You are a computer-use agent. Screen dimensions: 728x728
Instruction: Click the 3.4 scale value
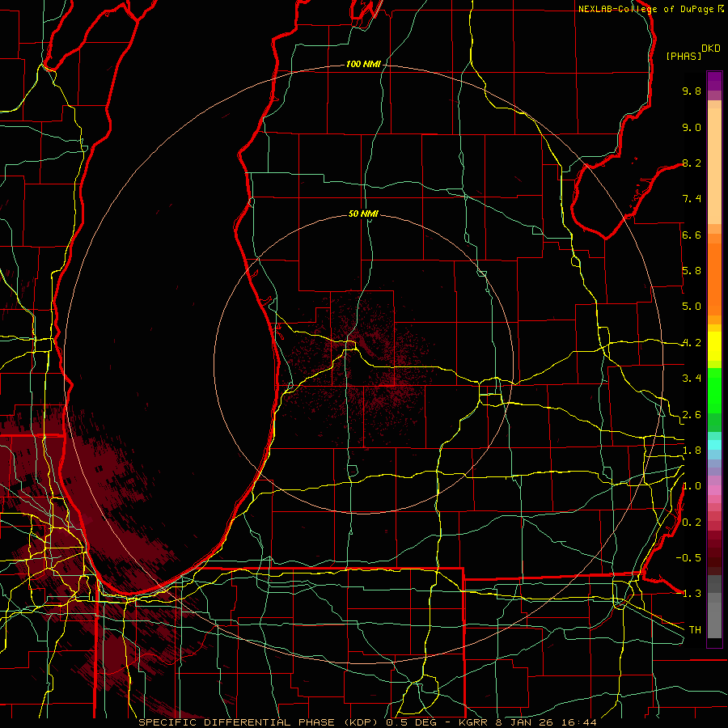pyautogui.click(x=692, y=379)
